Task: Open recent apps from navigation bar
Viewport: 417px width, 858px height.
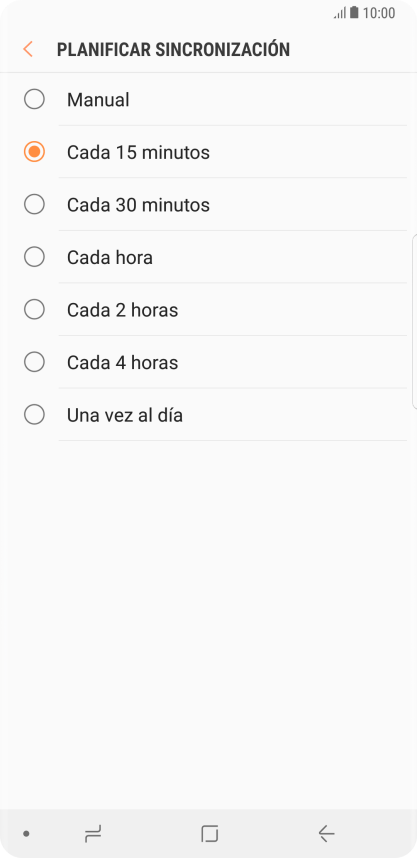Action: (93, 834)
